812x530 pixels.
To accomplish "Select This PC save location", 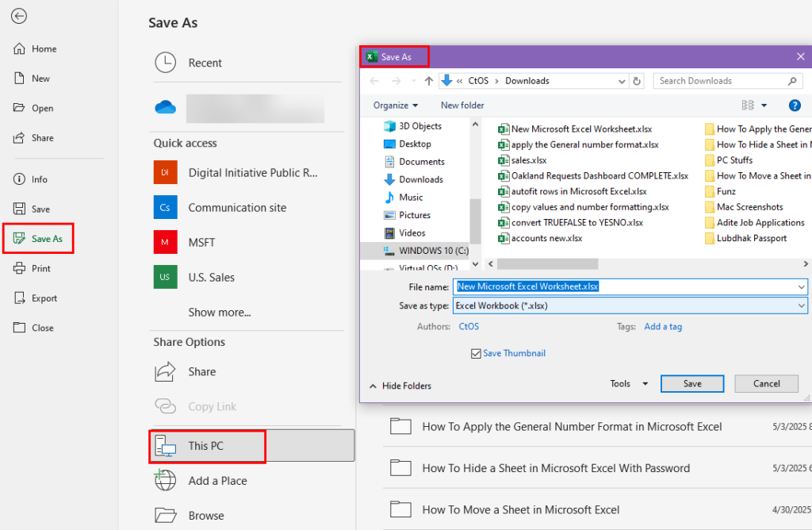I will pos(252,446).
